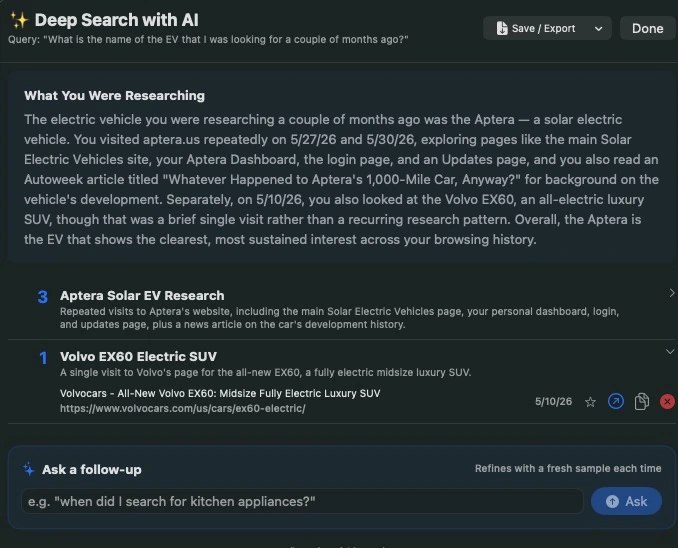
Task: Click the Volvo single visit description text
Action: point(265,372)
